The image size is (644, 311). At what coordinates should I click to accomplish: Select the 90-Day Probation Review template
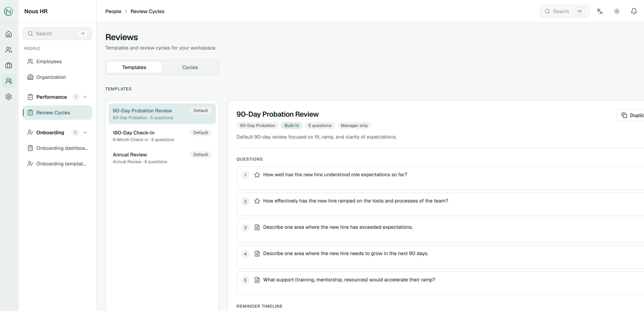tap(162, 114)
